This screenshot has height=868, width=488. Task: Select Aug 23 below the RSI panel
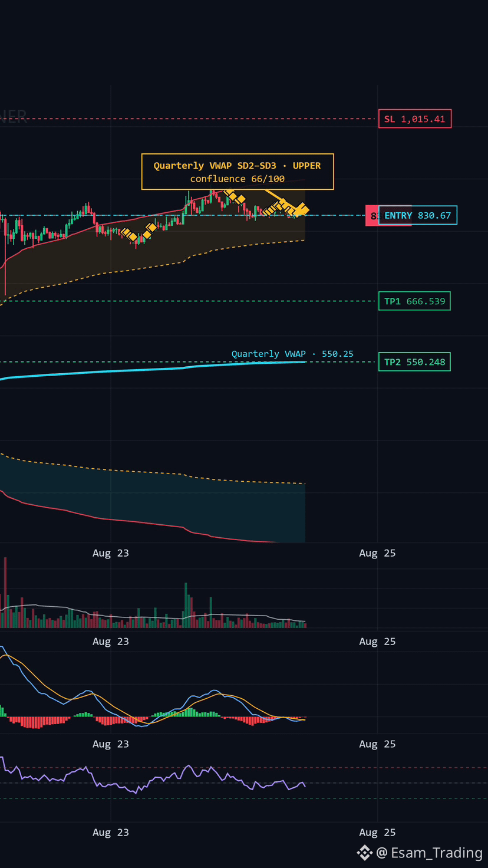(111, 833)
